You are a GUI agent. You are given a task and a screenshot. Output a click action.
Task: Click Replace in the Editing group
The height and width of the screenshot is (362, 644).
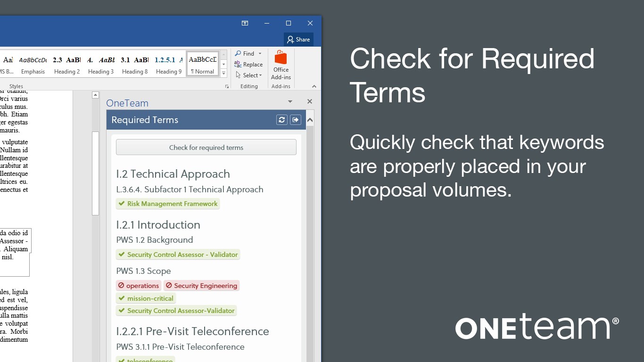248,65
